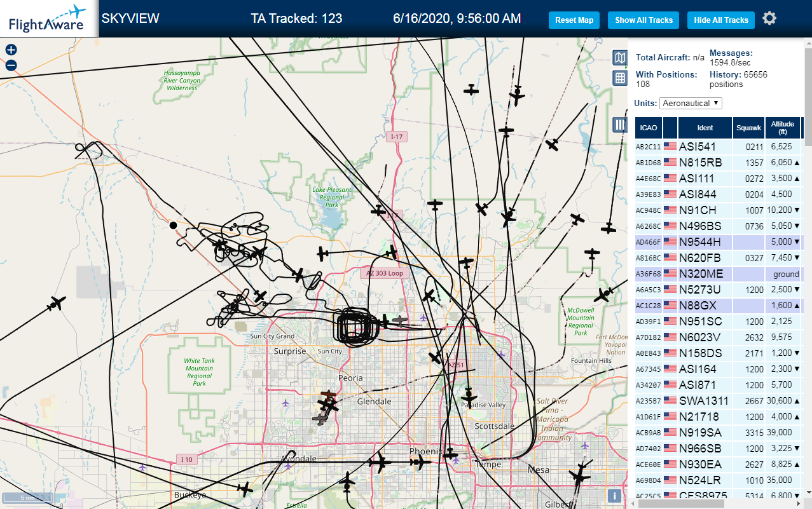Click US flag in N88GX row

point(670,305)
